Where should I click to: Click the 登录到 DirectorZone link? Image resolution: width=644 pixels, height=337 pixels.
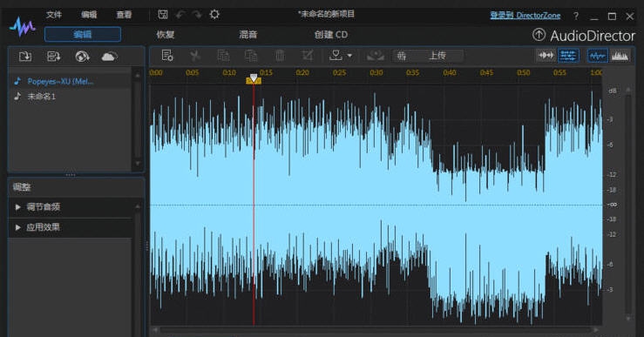click(x=525, y=16)
